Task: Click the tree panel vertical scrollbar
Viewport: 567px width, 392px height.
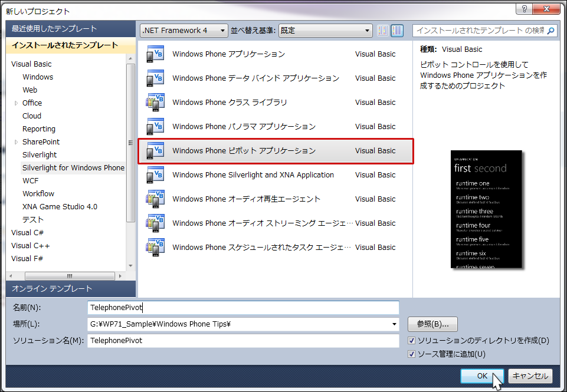Action: pos(130,143)
